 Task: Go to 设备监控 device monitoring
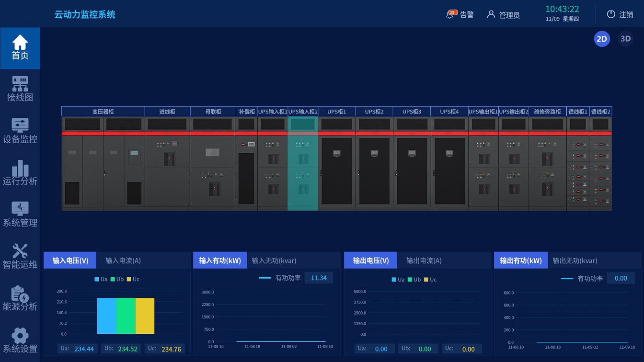[x=20, y=126]
